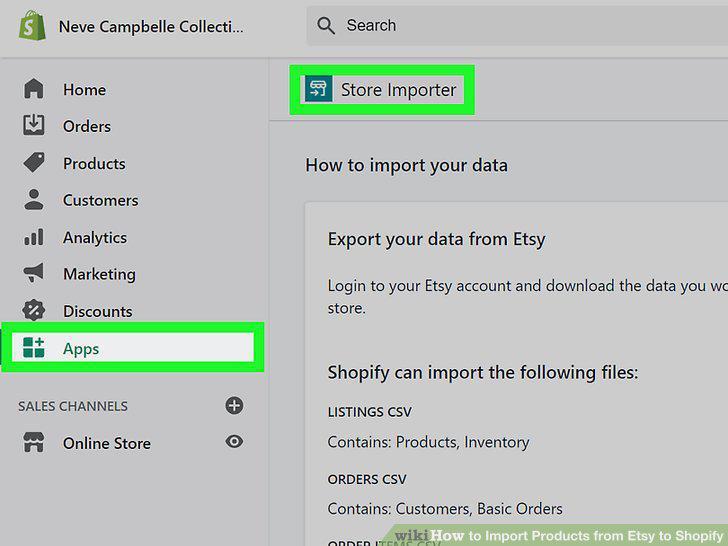Click the Discounts percent badge icon
The width and height of the screenshot is (728, 546).
tap(33, 311)
